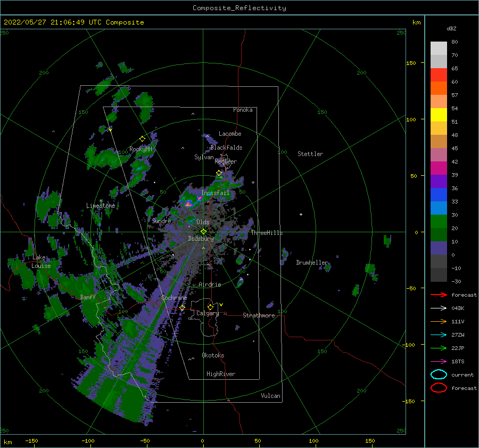Select the bright green 20-30 dBZ swatch
Screen dimensions: 479x448
(x=439, y=222)
